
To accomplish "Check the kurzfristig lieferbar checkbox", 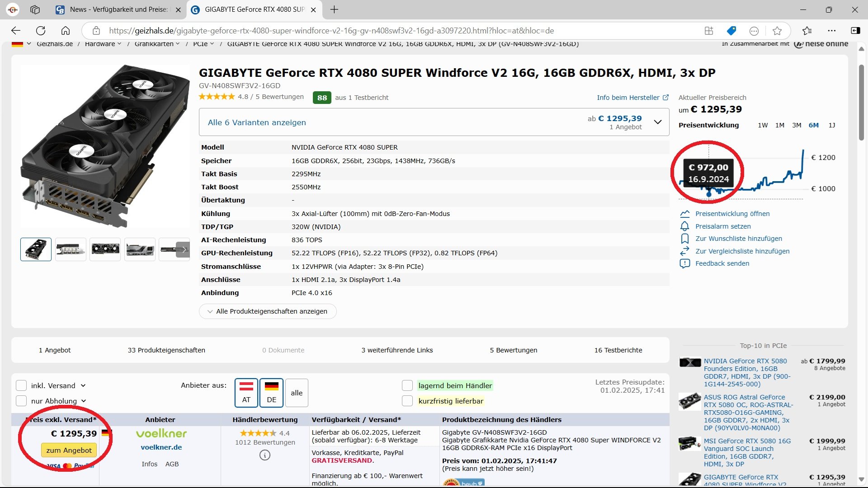I will (407, 401).
